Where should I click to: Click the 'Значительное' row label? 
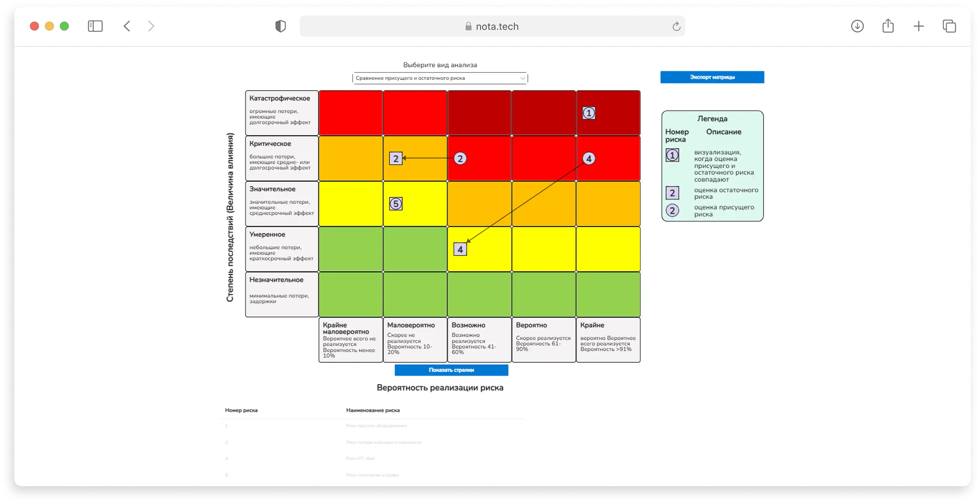[x=272, y=189]
